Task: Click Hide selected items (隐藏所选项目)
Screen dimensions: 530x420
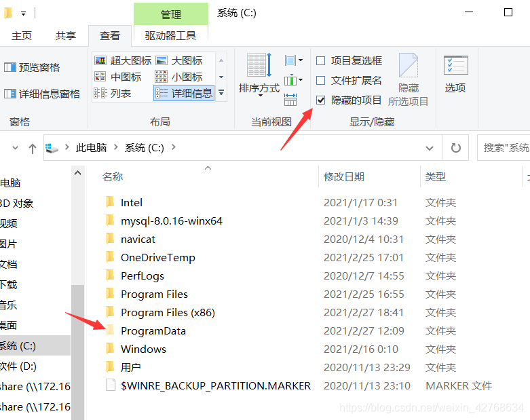Action: click(409, 80)
